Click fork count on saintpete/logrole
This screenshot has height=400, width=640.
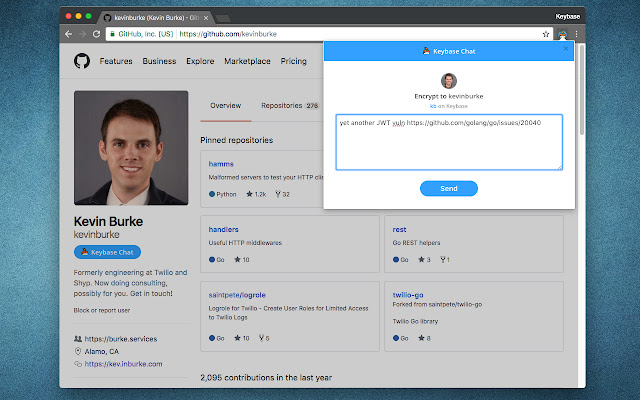coord(264,338)
